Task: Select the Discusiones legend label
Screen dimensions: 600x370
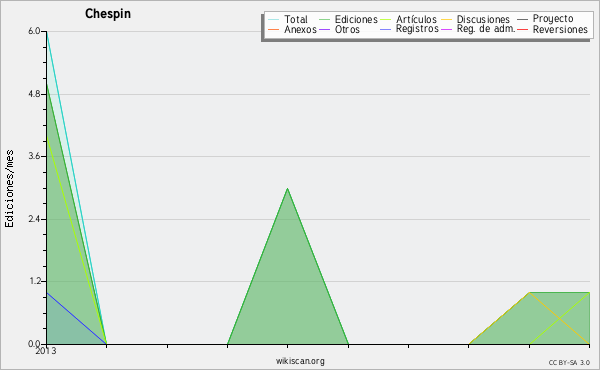Action: [483, 19]
